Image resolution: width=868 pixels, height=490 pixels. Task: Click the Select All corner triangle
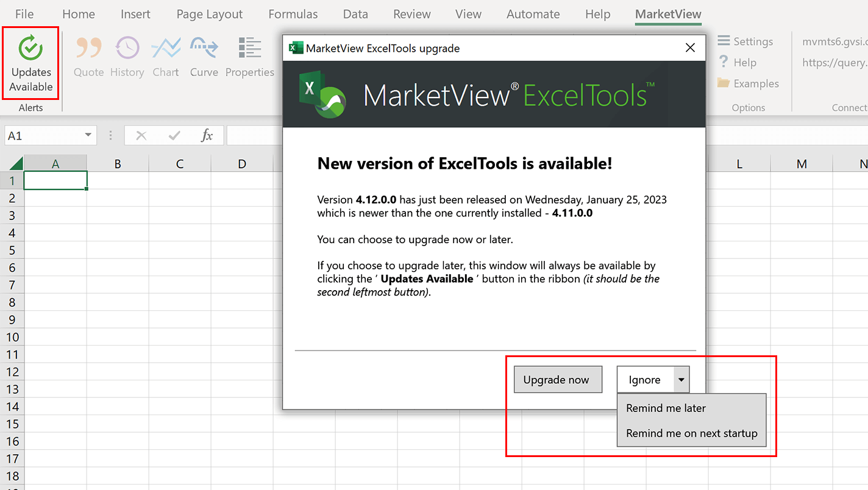(16, 163)
